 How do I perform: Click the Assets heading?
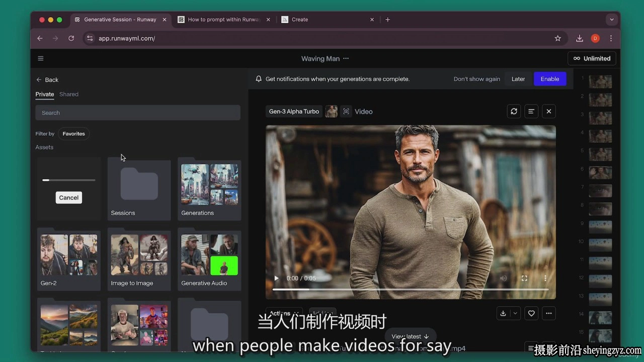[44, 147]
